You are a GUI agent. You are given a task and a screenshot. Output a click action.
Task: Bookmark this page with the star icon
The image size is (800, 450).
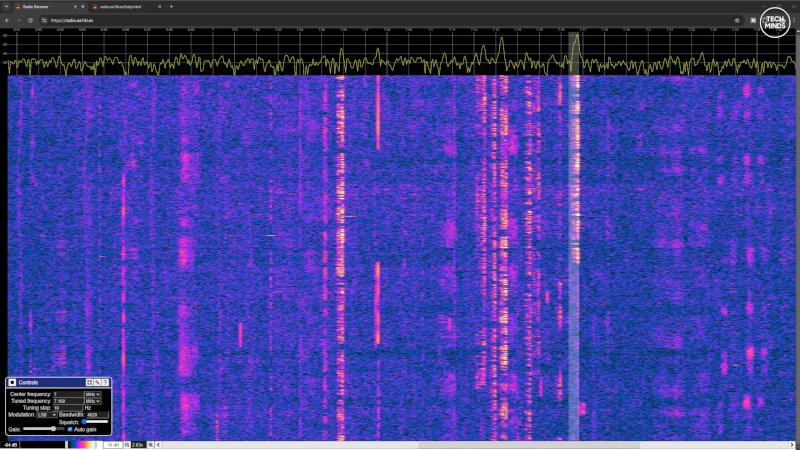pos(737,19)
